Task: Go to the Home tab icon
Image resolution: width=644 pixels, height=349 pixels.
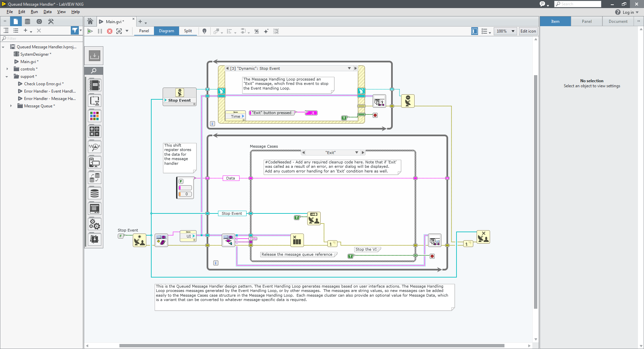Action: tap(90, 21)
